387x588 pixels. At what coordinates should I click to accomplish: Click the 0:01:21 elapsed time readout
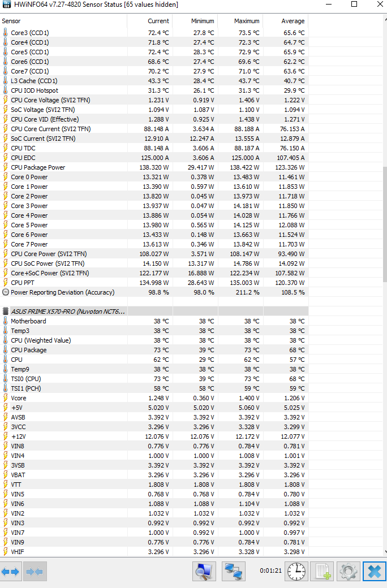point(270,570)
